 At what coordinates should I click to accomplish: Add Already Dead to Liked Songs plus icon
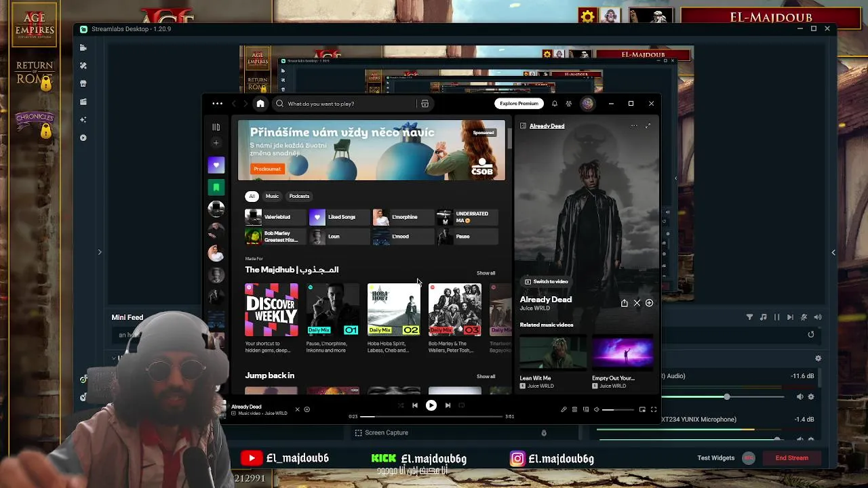(649, 303)
